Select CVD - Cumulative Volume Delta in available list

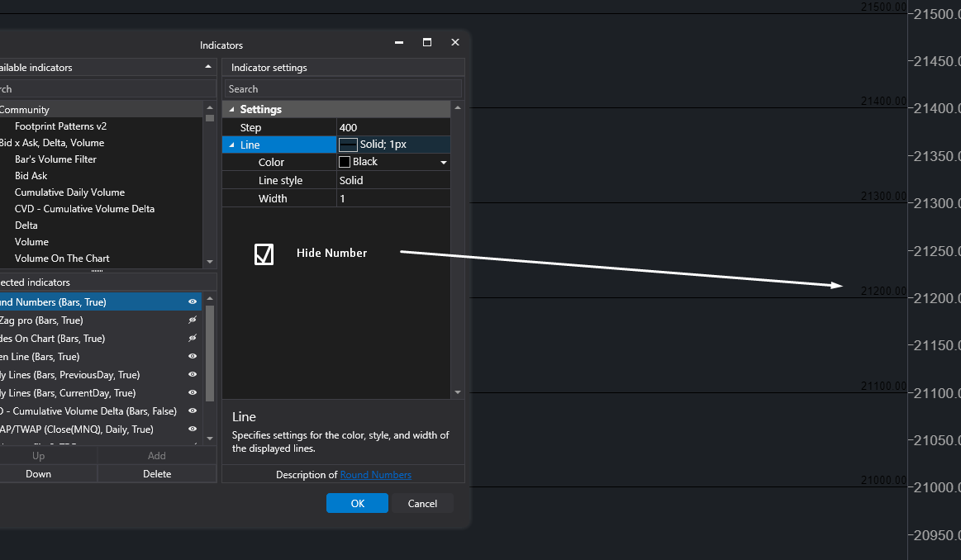(x=84, y=209)
